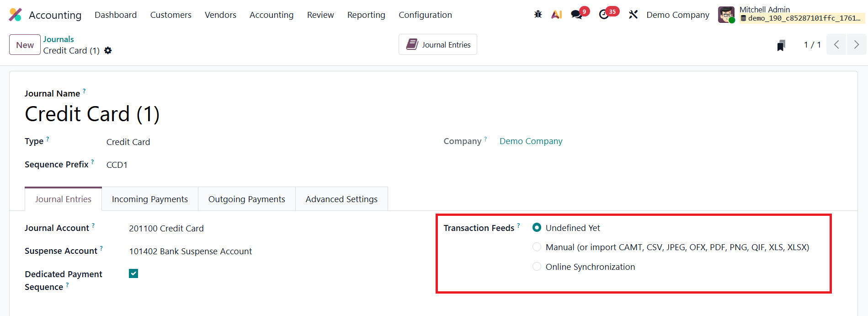Open the debug bug icon menu
The height and width of the screenshot is (316, 868).
point(538,15)
